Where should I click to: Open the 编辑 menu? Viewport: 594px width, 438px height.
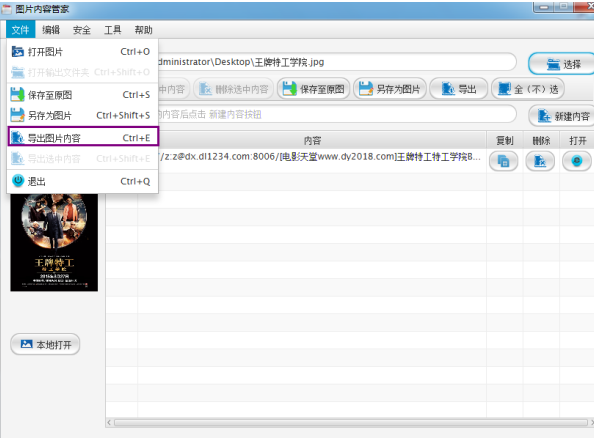click(x=51, y=30)
